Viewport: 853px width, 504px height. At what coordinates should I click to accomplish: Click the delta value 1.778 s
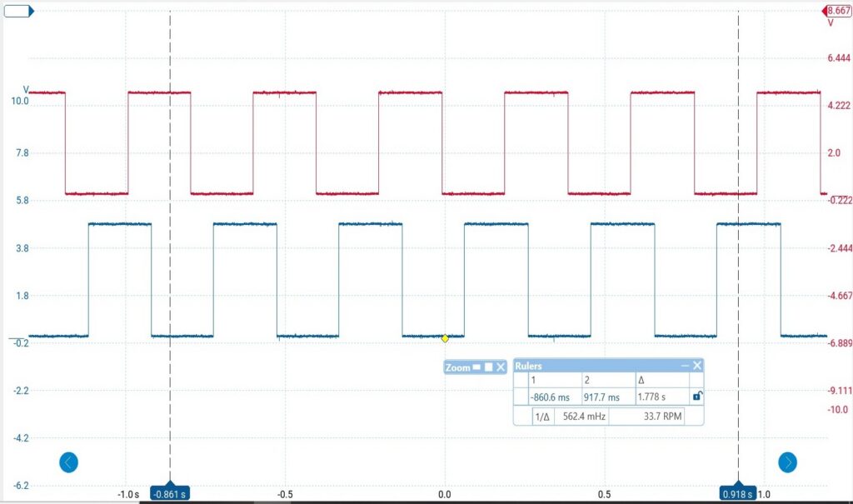(x=651, y=397)
